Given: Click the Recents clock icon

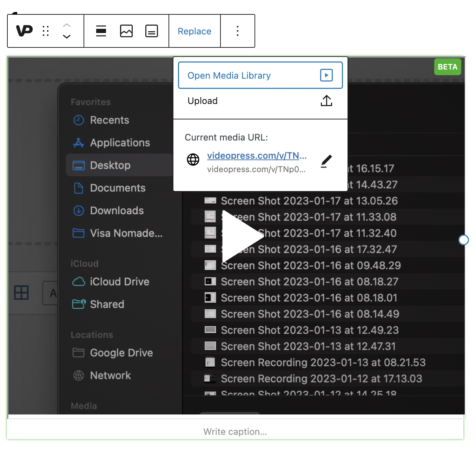Looking at the screenshot, I should 79,120.
